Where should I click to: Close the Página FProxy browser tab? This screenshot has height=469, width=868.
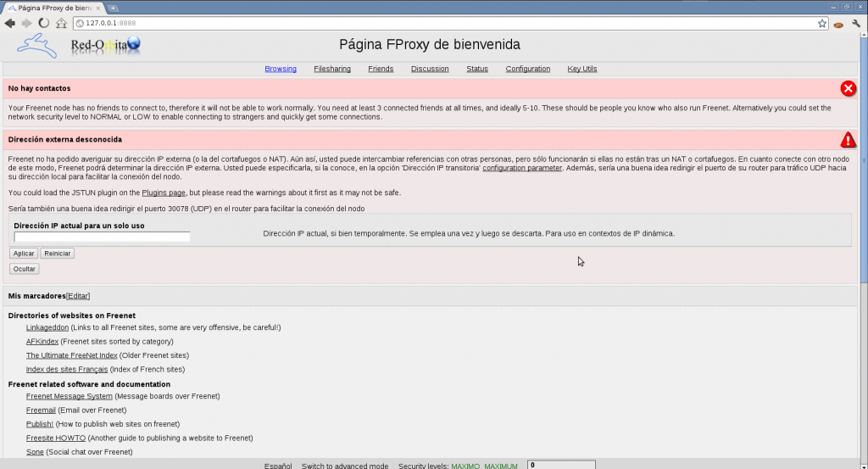click(98, 8)
